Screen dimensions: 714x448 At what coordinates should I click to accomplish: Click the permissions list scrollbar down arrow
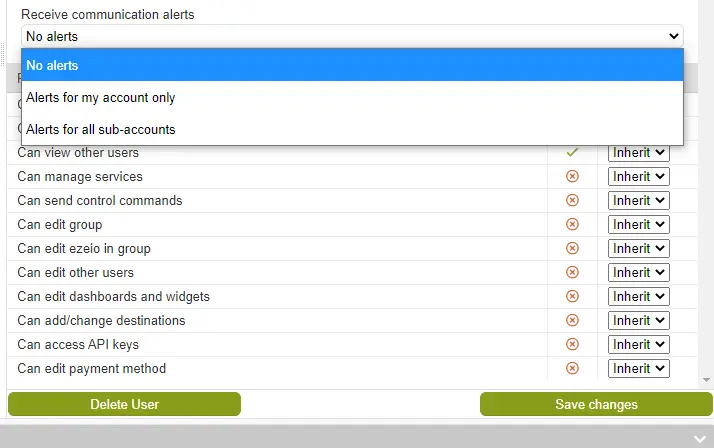[706, 380]
